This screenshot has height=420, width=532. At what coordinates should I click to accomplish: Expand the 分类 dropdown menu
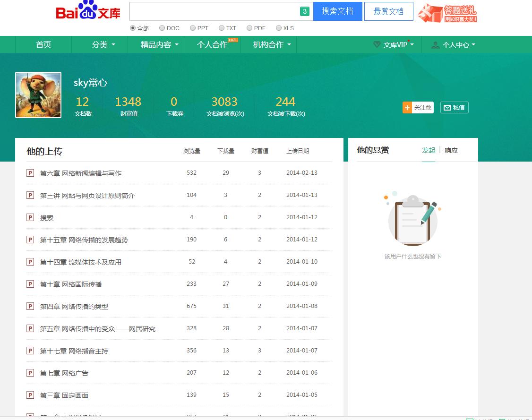pos(103,44)
